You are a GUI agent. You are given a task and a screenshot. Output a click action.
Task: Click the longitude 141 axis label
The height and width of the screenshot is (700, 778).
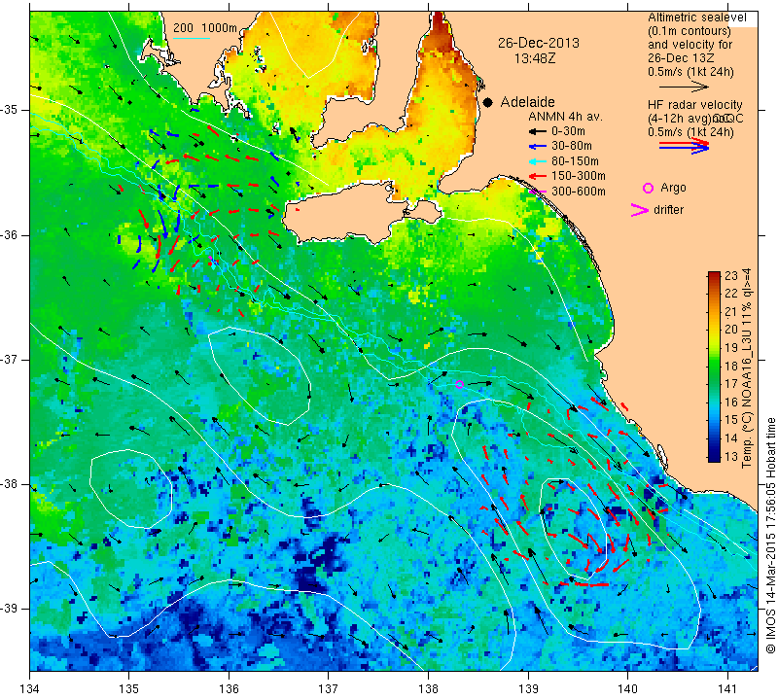727,689
